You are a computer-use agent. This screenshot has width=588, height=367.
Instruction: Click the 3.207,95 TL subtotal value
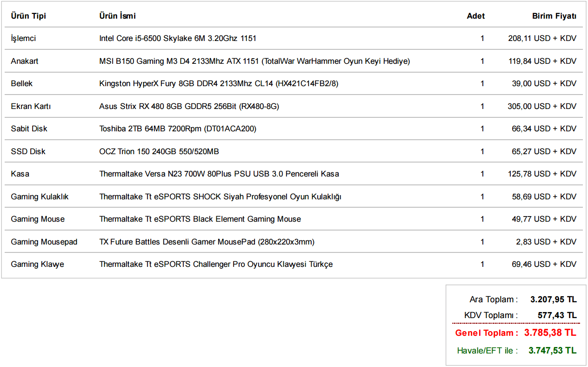(554, 299)
